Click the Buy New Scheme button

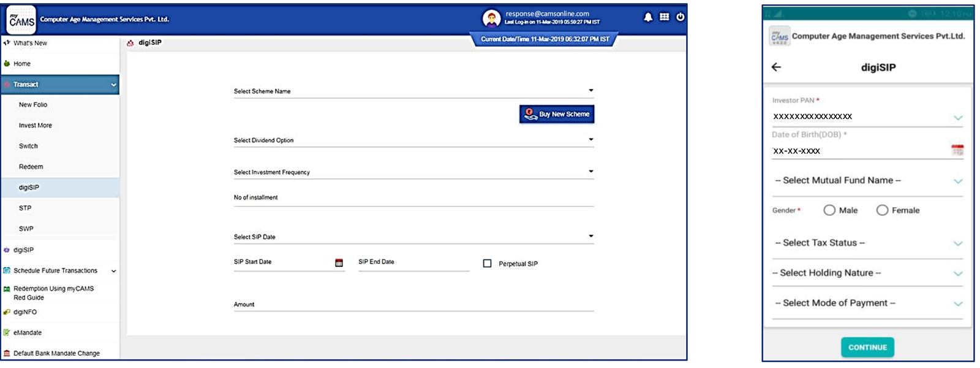557,115
